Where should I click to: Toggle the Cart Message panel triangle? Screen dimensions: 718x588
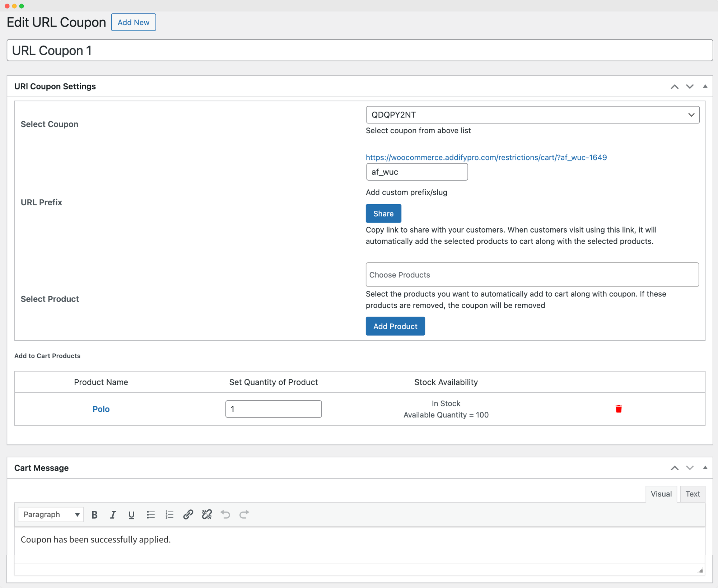[705, 468]
